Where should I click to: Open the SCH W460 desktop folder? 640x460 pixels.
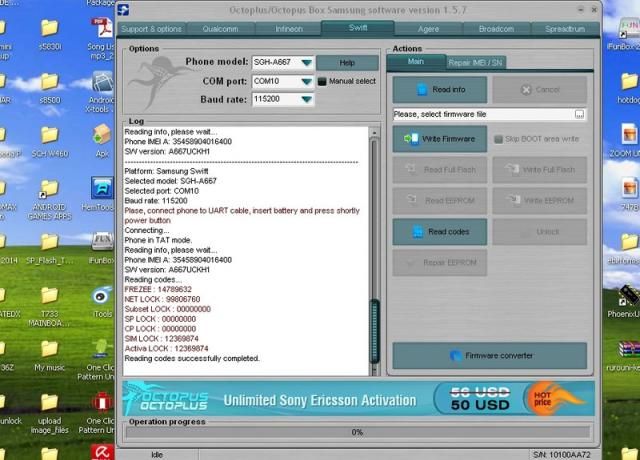tap(48, 135)
